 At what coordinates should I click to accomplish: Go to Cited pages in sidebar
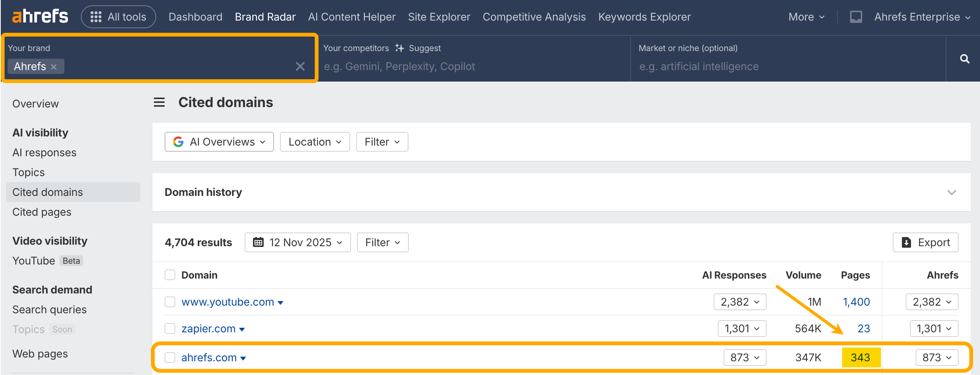(x=42, y=212)
